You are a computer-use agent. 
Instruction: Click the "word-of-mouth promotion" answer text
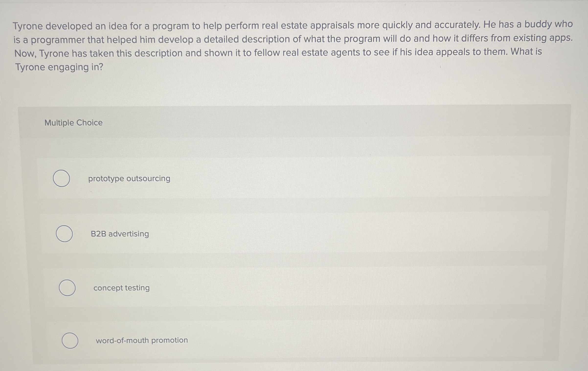pyautogui.click(x=142, y=340)
